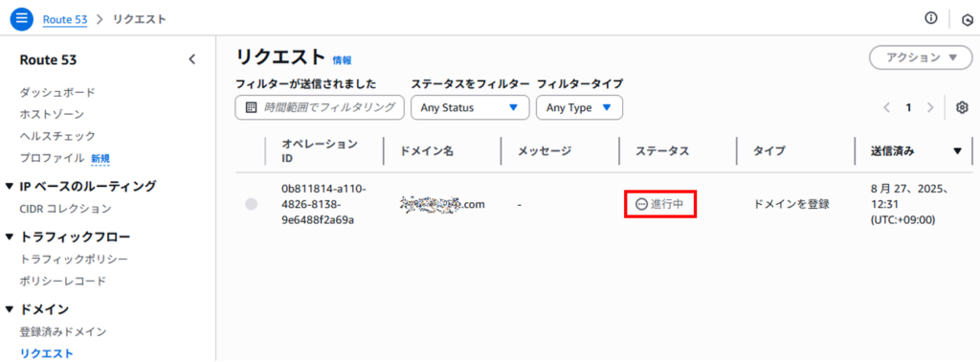Open ダッシュボード in sidebar

[57, 93]
